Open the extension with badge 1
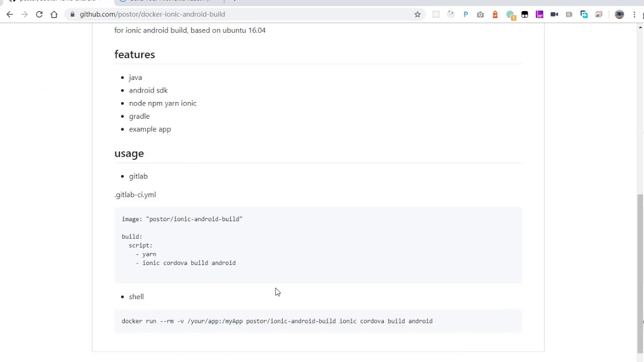 511,15
